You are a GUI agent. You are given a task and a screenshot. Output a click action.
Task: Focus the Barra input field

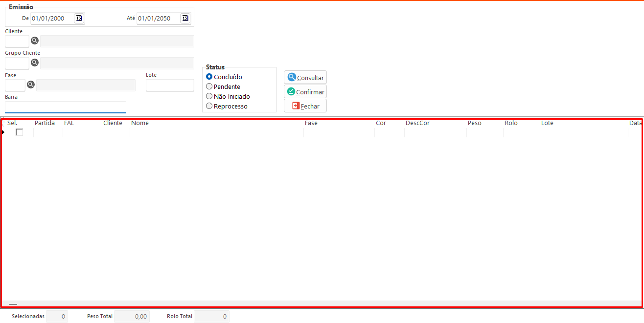(65, 107)
